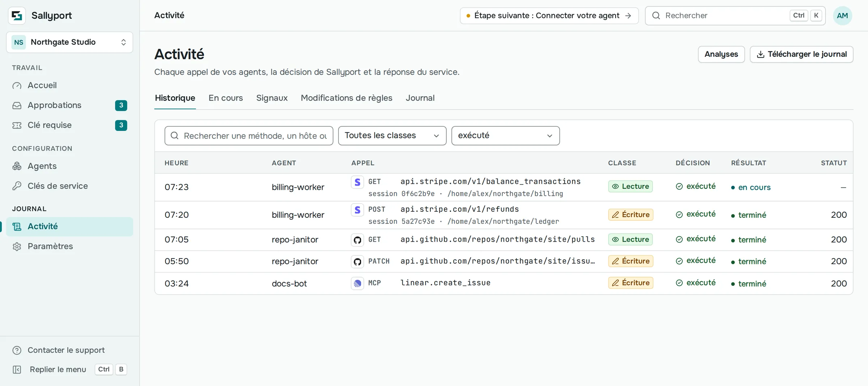Click the Lecture badge in the 07:05 pulls row
868x386 pixels.
click(630, 239)
